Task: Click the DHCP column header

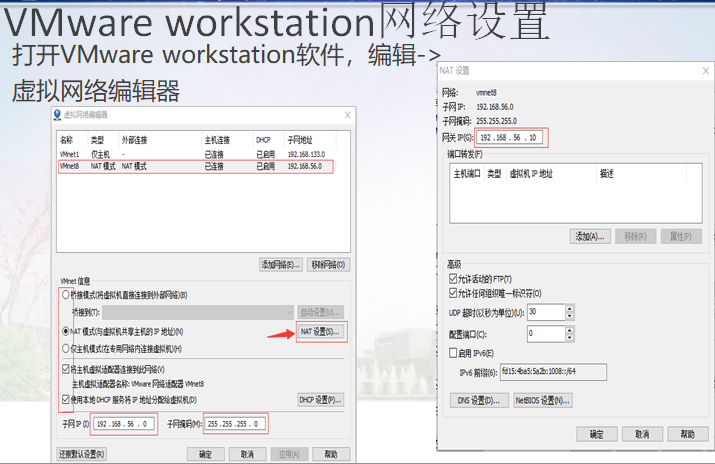Action: 263,140
